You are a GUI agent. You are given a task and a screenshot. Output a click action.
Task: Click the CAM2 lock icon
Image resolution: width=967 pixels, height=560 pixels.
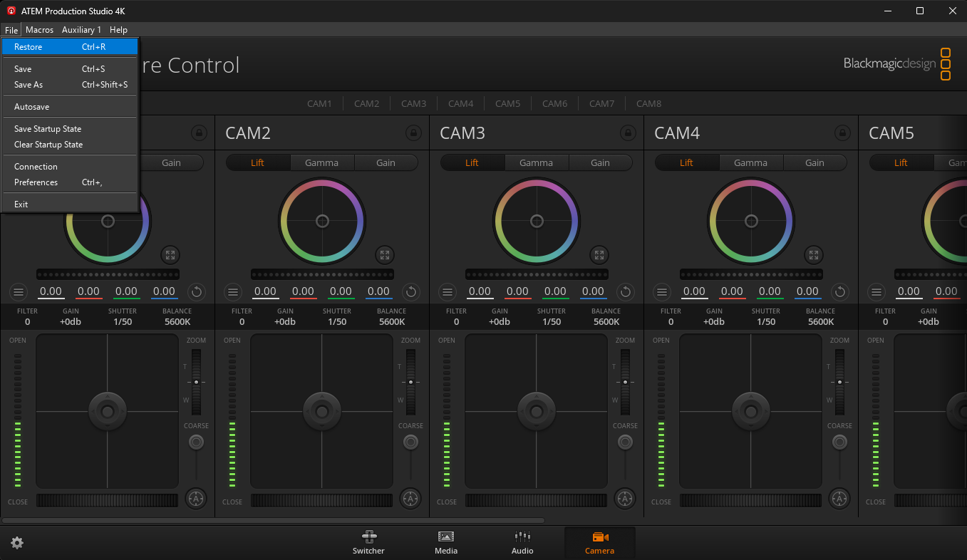(x=413, y=133)
